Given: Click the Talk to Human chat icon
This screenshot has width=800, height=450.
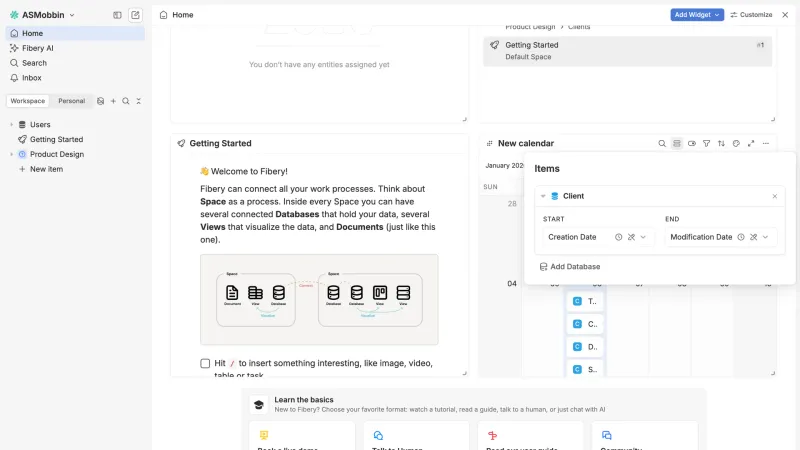Looking at the screenshot, I should point(378,435).
